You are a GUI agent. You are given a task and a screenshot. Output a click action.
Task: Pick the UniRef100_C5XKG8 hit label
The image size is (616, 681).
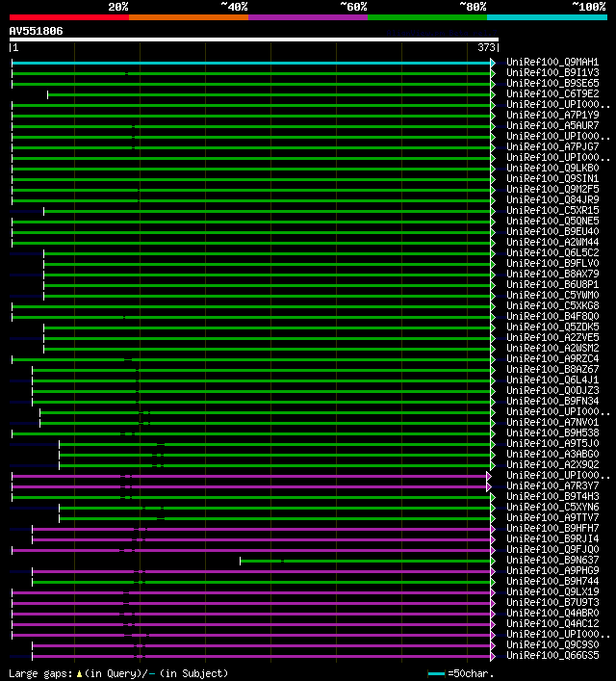[x=552, y=305]
